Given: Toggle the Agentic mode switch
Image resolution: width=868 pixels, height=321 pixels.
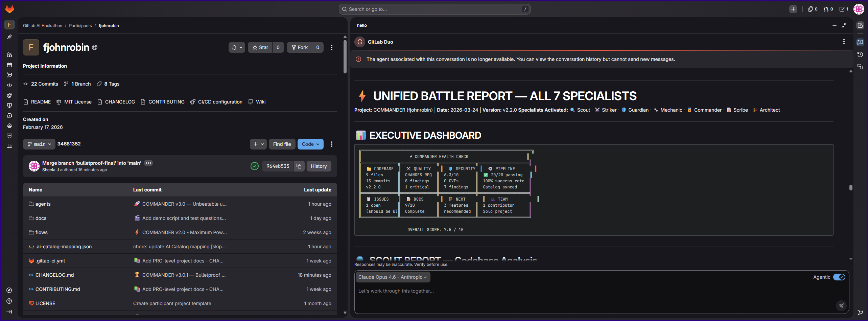Looking at the screenshot, I should (x=839, y=277).
